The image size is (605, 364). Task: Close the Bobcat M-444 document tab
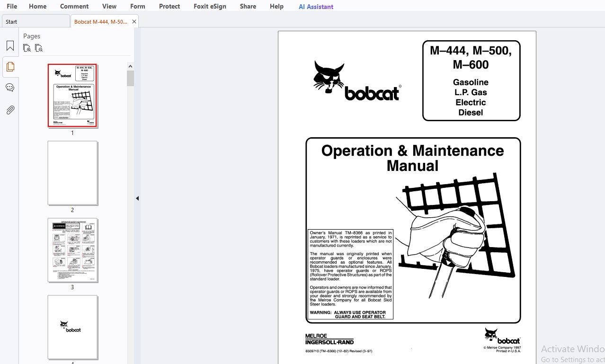134,22
